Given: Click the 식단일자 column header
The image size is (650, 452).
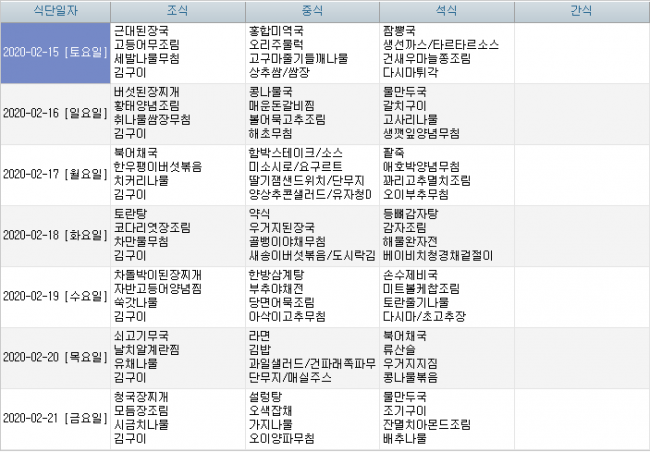Looking at the screenshot, I should point(54,11).
